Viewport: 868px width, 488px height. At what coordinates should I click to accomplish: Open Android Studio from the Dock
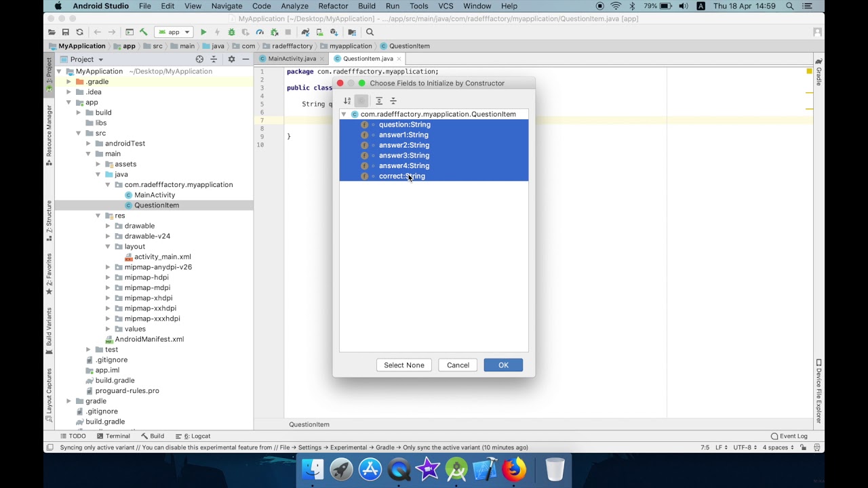[456, 469]
